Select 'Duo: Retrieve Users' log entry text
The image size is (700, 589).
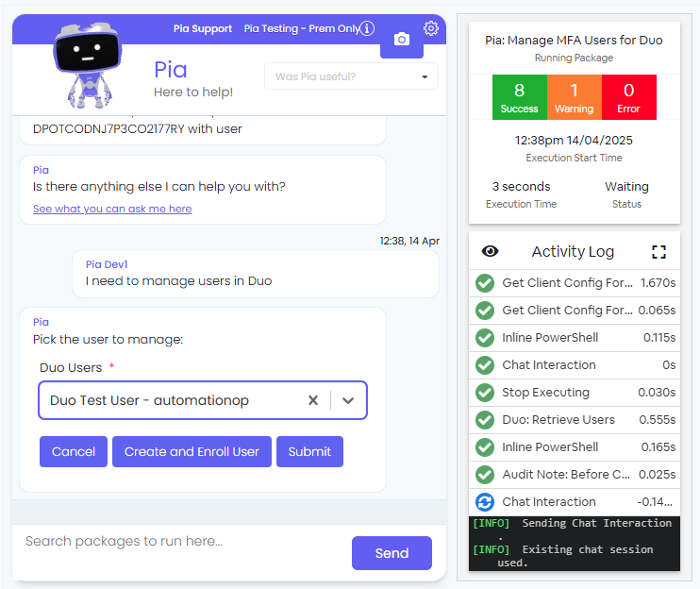[x=558, y=420]
